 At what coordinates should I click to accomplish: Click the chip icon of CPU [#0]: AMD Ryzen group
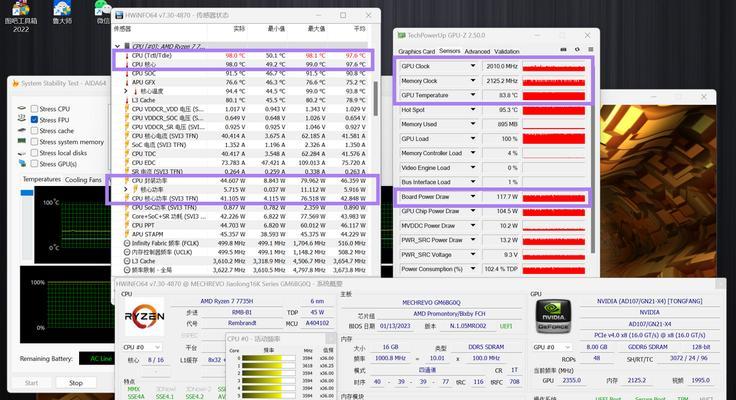pyautogui.click(x=127, y=46)
